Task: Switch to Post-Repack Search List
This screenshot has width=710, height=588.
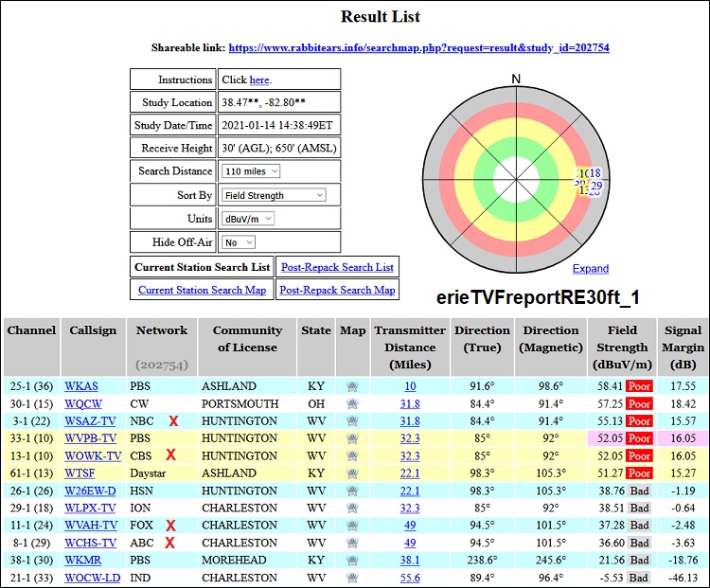Action: pyautogui.click(x=336, y=267)
